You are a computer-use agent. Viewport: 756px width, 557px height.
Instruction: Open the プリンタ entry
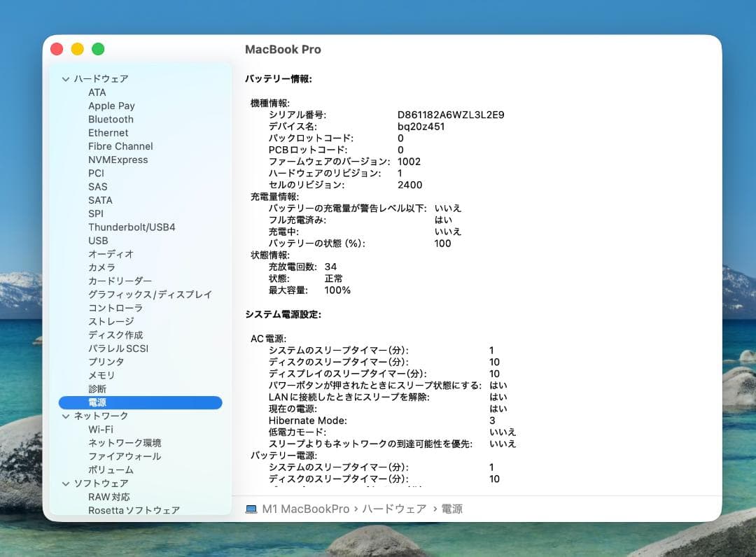(106, 362)
